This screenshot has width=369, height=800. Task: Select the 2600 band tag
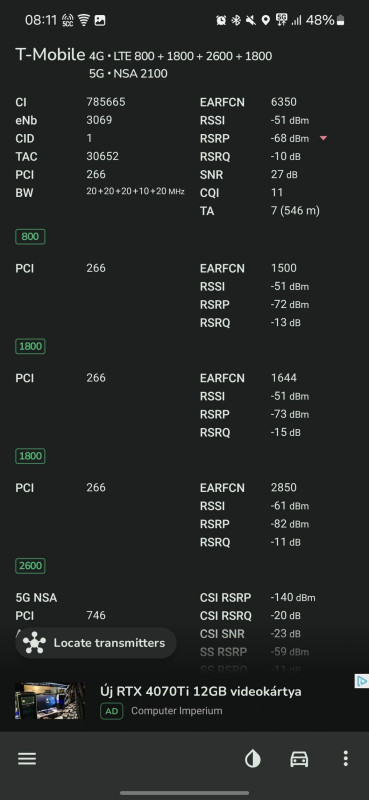[30, 566]
